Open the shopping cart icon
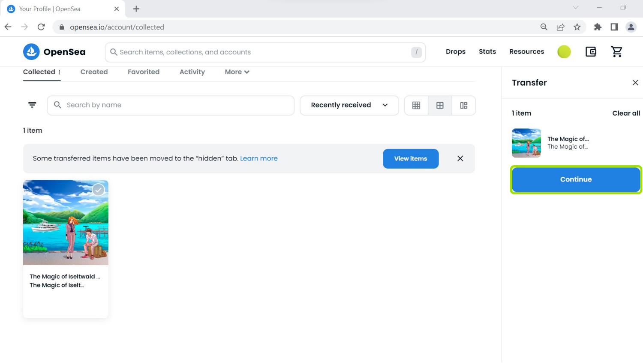 pyautogui.click(x=617, y=52)
